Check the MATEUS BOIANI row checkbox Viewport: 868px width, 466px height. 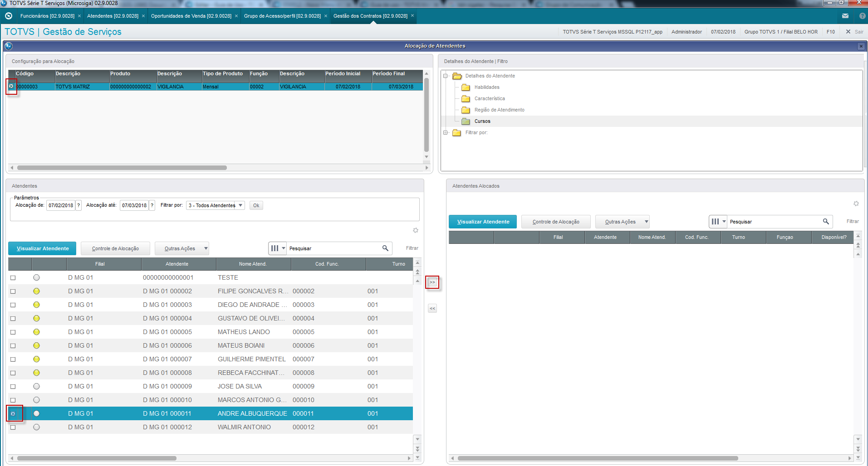(x=13, y=346)
